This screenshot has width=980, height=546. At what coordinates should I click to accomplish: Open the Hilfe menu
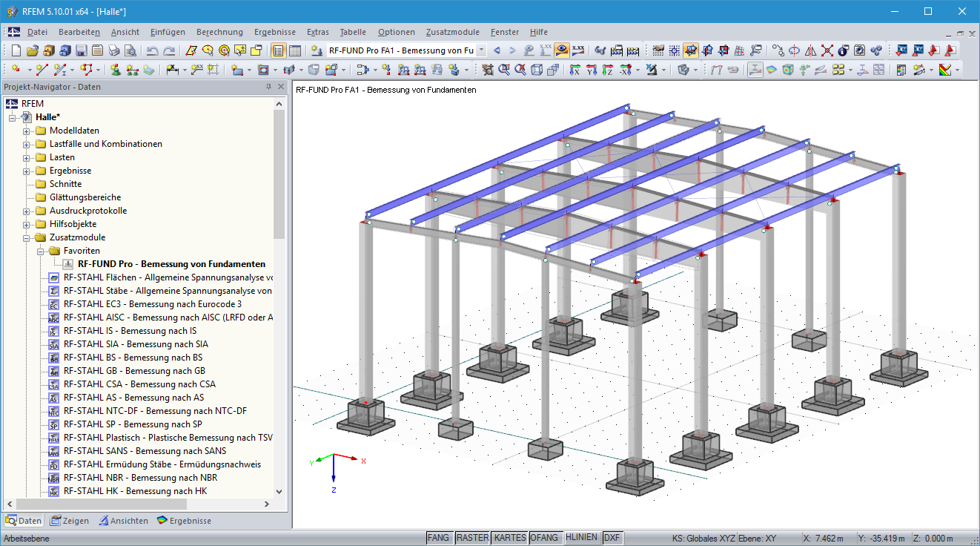click(539, 32)
